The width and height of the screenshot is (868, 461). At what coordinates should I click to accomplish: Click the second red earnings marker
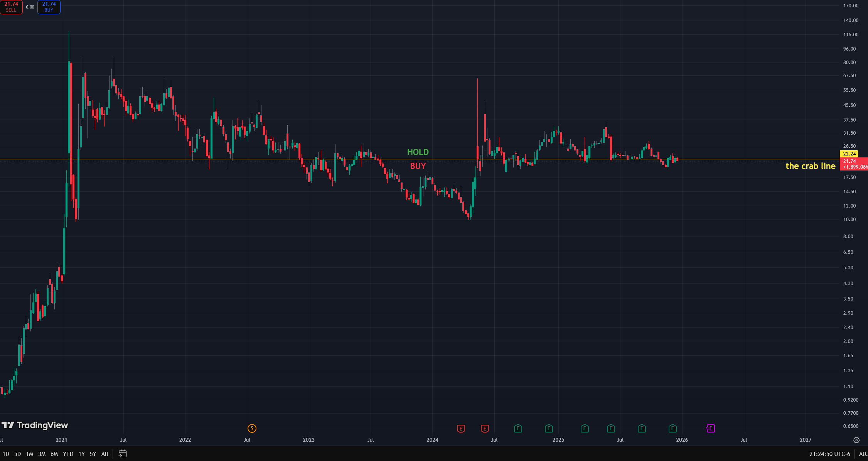point(485,428)
